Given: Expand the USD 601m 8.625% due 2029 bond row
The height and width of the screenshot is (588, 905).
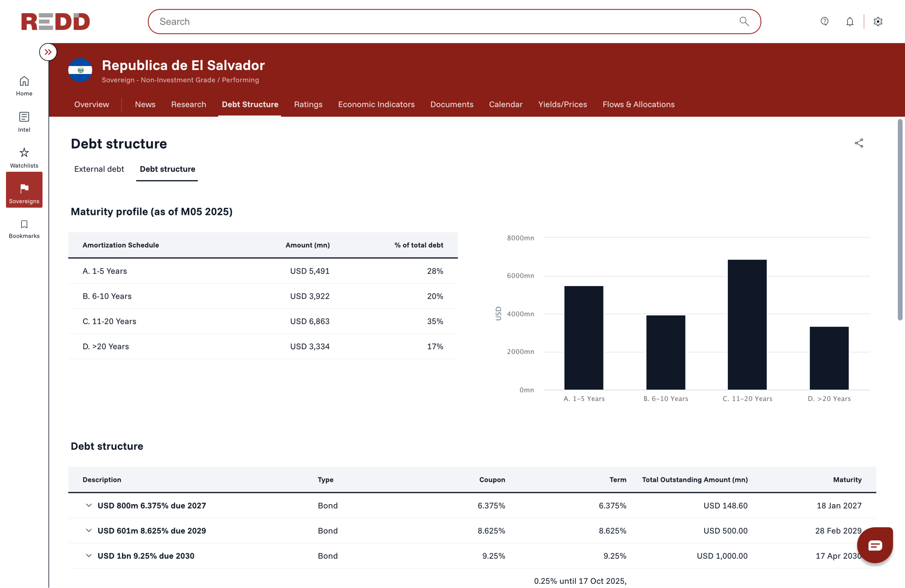Looking at the screenshot, I should coord(89,531).
